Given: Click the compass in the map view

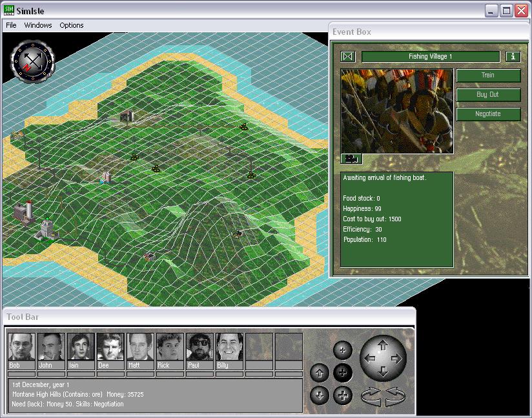Looking at the screenshot, I should (32, 62).
